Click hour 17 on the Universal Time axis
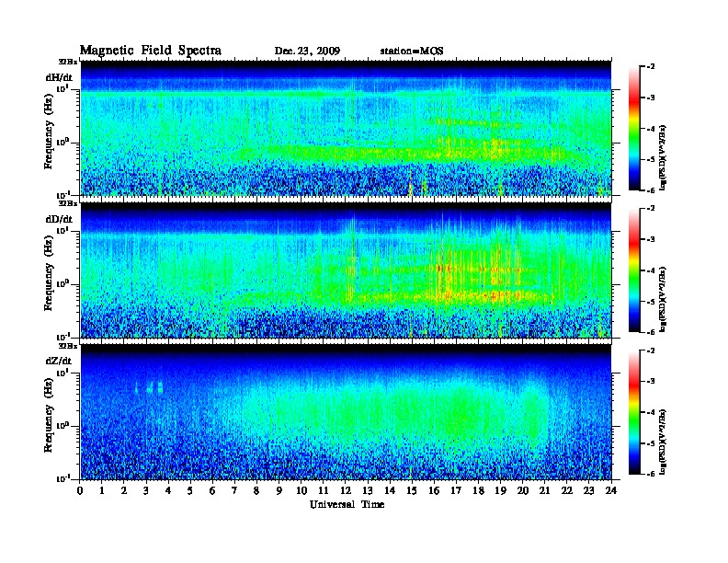728x563 pixels. [456, 490]
